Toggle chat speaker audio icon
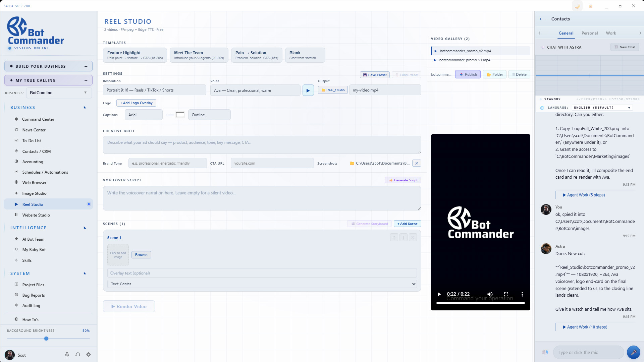The width and height of the screenshot is (644, 362). (545, 352)
